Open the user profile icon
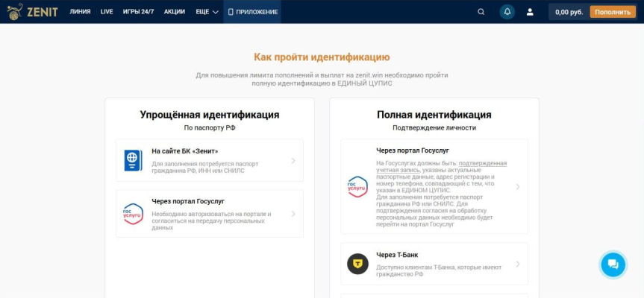Image resolution: width=644 pixels, height=298 pixels. [x=530, y=12]
